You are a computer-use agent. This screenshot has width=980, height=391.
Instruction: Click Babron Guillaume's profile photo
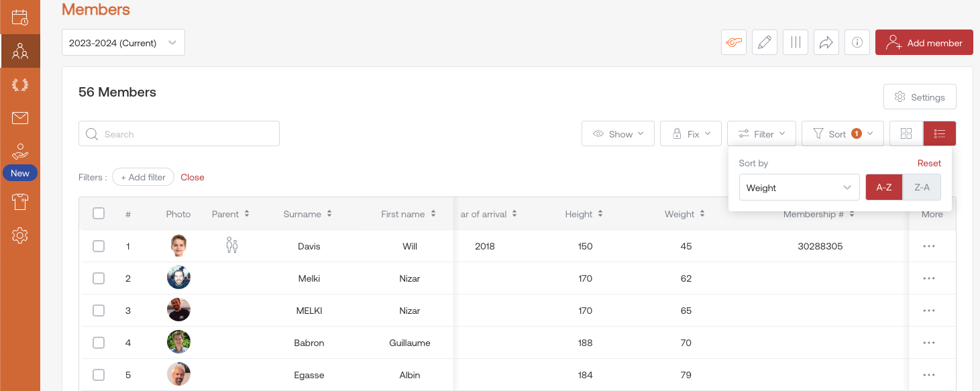pos(178,343)
